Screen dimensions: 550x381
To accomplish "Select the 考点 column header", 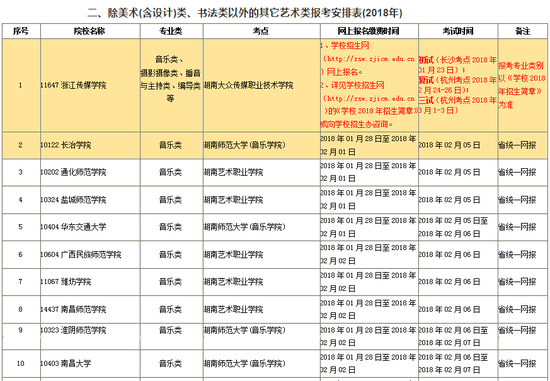I will [261, 31].
